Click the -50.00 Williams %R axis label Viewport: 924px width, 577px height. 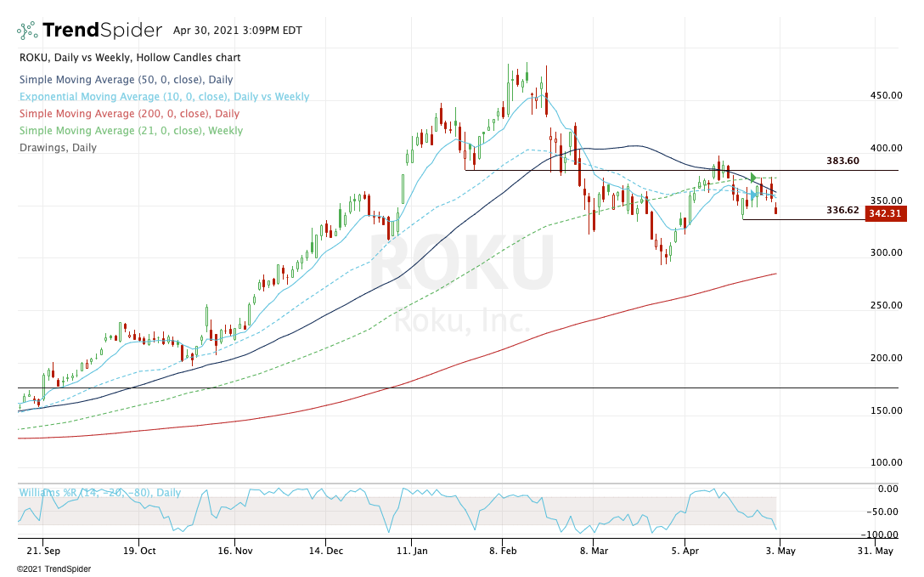pyautogui.click(x=882, y=512)
